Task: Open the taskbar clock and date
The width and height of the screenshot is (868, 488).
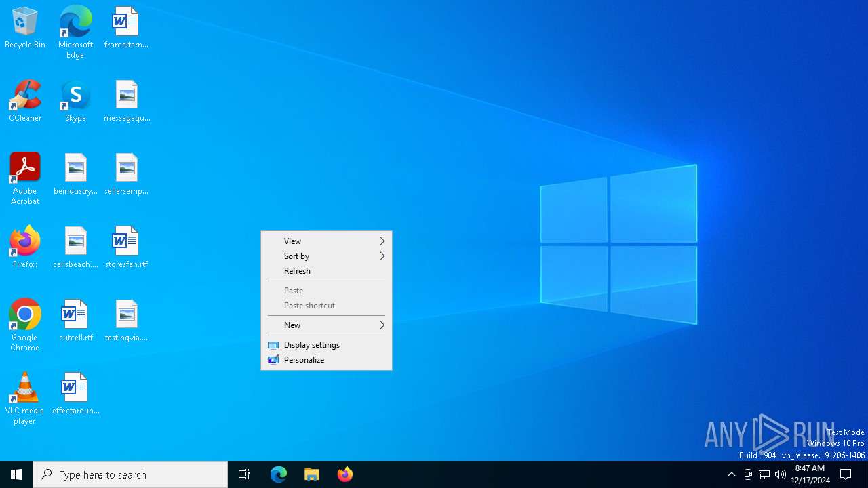Action: click(810, 474)
